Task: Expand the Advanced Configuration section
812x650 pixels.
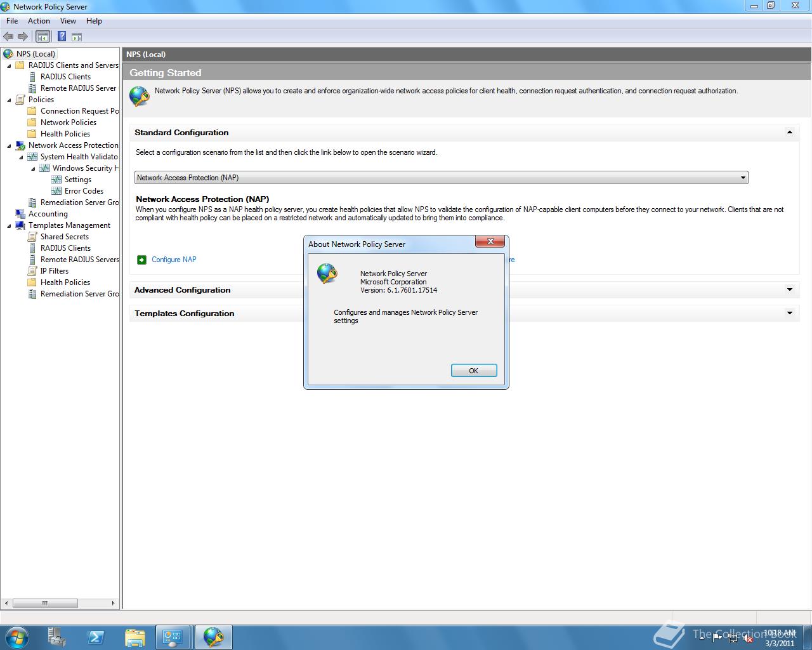Action: point(790,290)
